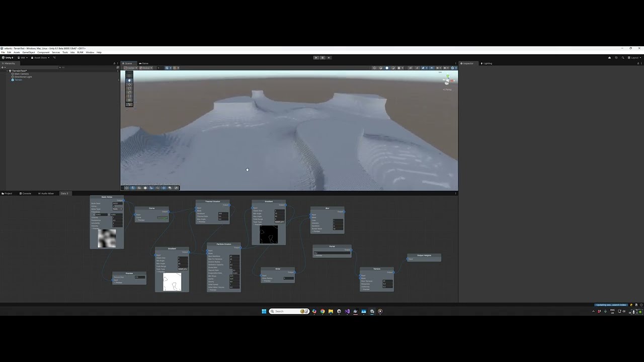Open Chrome from the taskbar
Image resolution: width=644 pixels, height=362 pixels.
(x=323, y=311)
